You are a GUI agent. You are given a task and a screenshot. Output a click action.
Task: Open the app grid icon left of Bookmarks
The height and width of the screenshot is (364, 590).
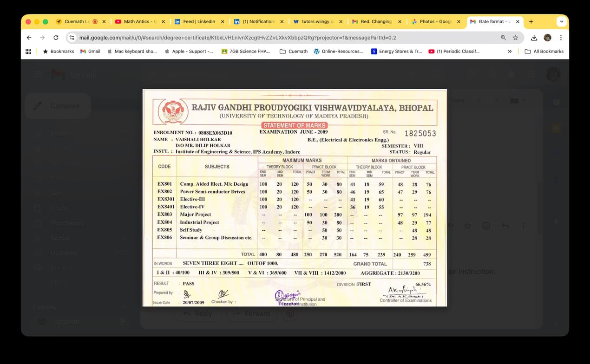tap(28, 51)
